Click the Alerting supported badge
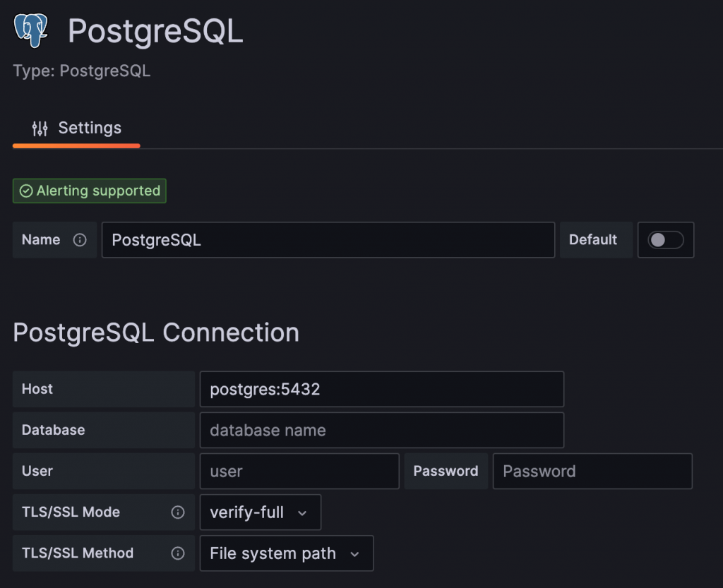The width and height of the screenshot is (723, 588). point(90,191)
